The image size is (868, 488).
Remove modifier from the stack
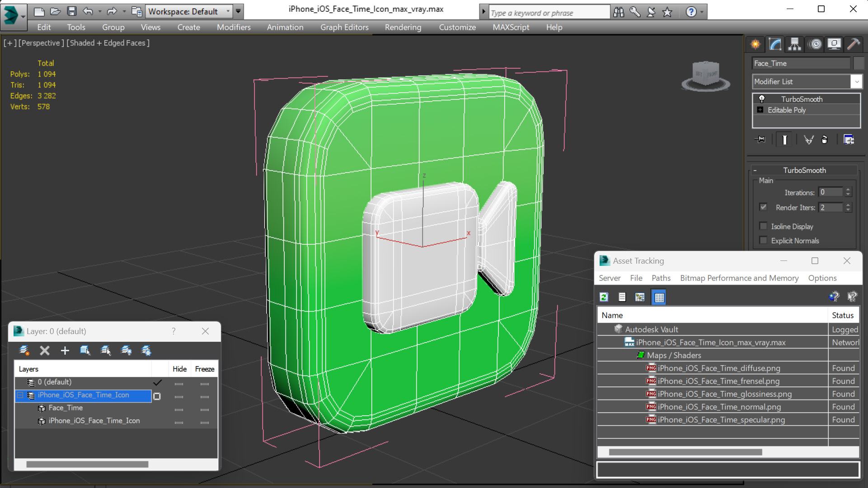(825, 140)
